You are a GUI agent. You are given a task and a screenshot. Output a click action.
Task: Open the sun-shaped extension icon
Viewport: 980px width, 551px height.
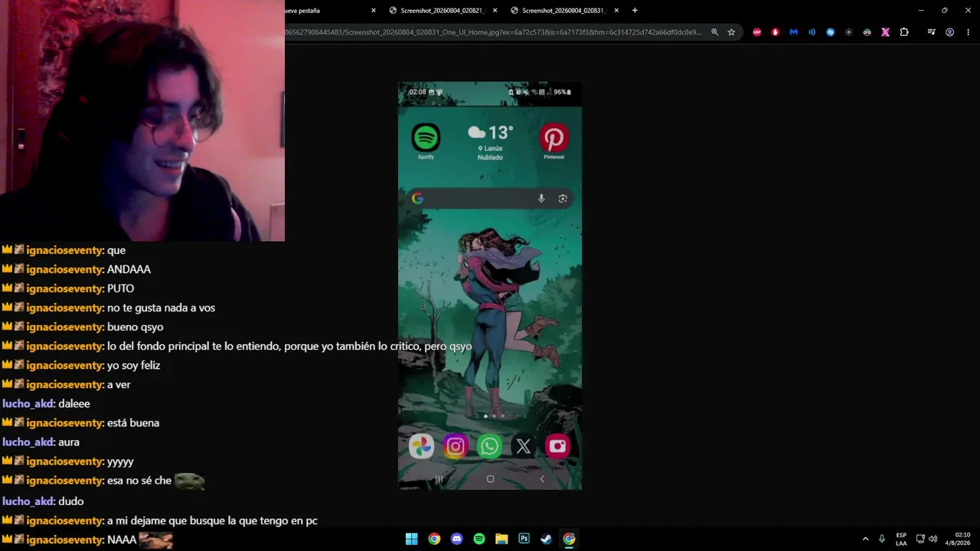click(x=848, y=32)
